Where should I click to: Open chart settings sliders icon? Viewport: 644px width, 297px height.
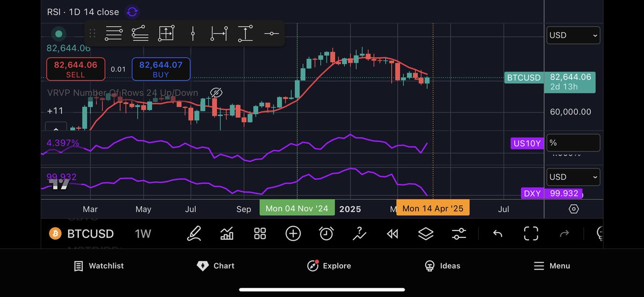point(459,233)
